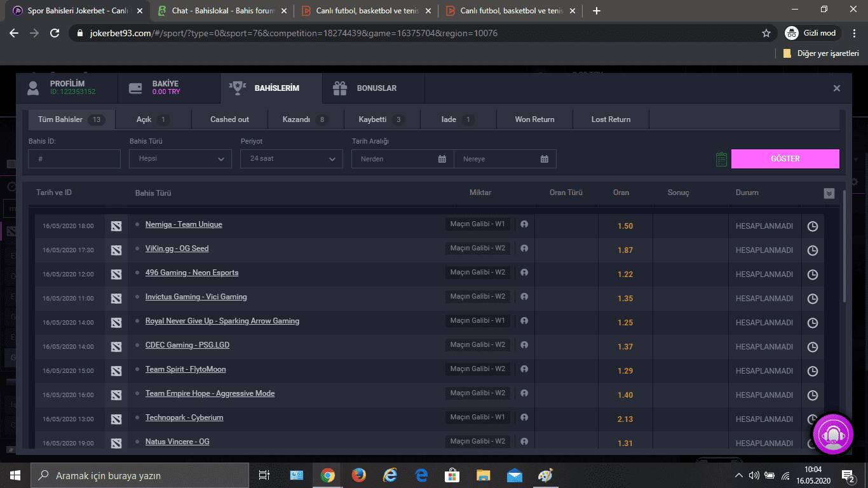Open Royal Never Give Up match link
The image size is (868, 488).
pyautogui.click(x=222, y=321)
